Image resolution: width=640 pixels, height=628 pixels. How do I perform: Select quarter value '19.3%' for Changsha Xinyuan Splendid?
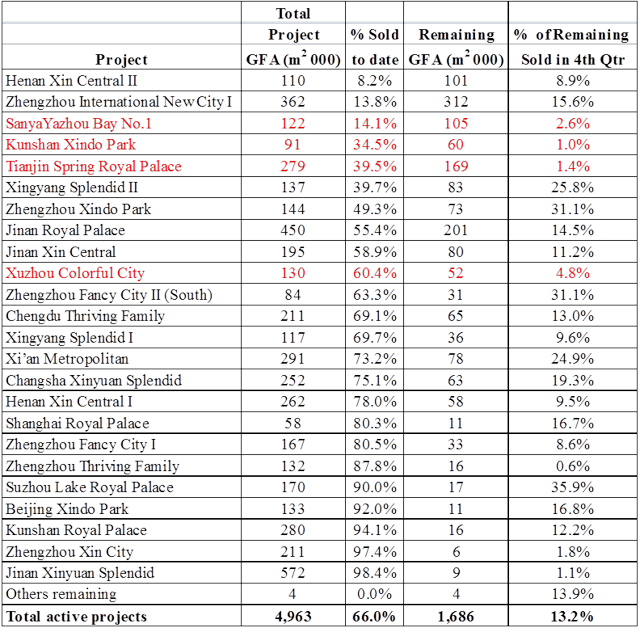573,381
